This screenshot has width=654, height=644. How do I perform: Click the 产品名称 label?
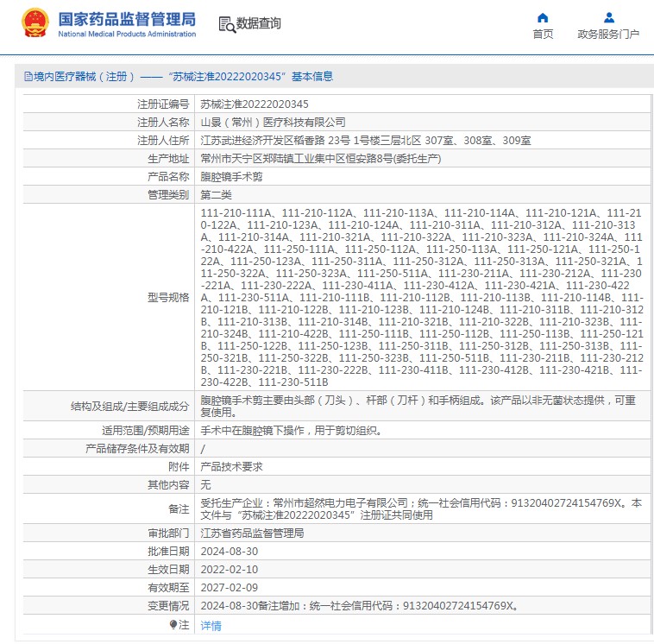(168, 177)
